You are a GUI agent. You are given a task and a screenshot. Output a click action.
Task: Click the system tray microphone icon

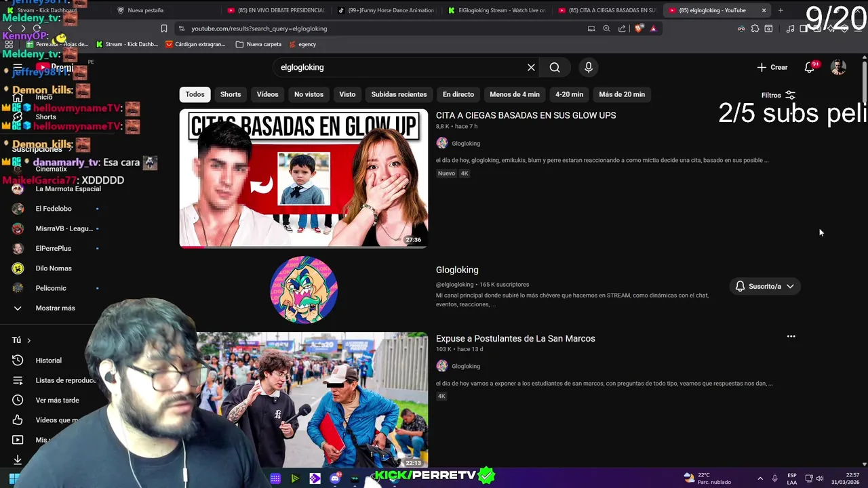click(x=774, y=479)
